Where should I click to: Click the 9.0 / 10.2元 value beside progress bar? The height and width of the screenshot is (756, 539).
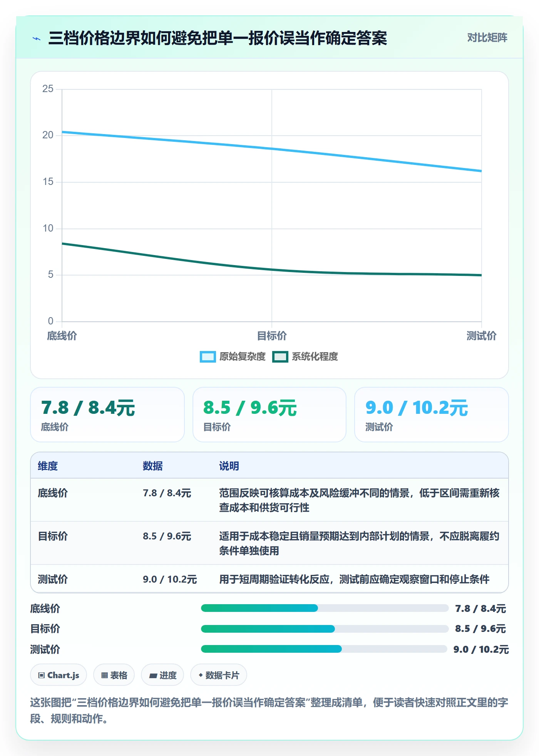pos(481,650)
